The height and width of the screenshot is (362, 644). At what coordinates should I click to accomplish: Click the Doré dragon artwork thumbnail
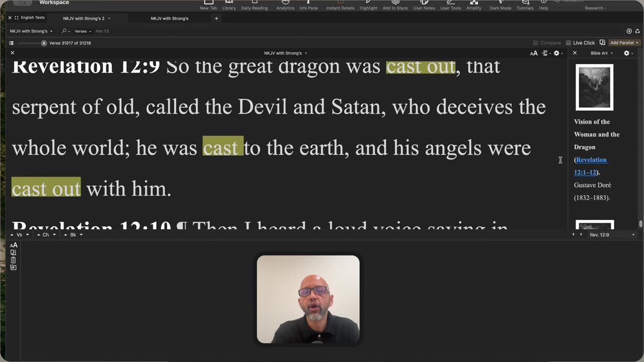[594, 87]
